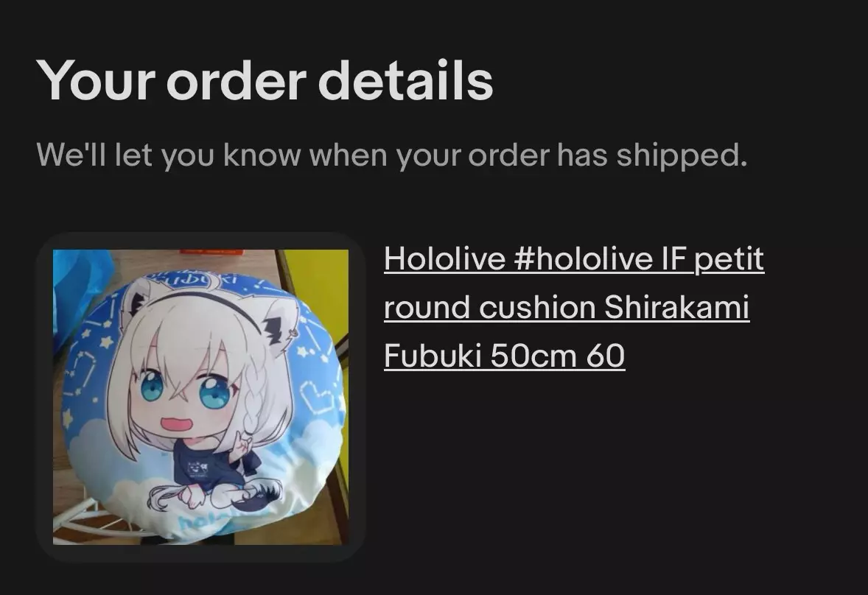Click the word "petit" in the item link
Image resolution: width=868 pixels, height=595 pixels.
point(729,259)
